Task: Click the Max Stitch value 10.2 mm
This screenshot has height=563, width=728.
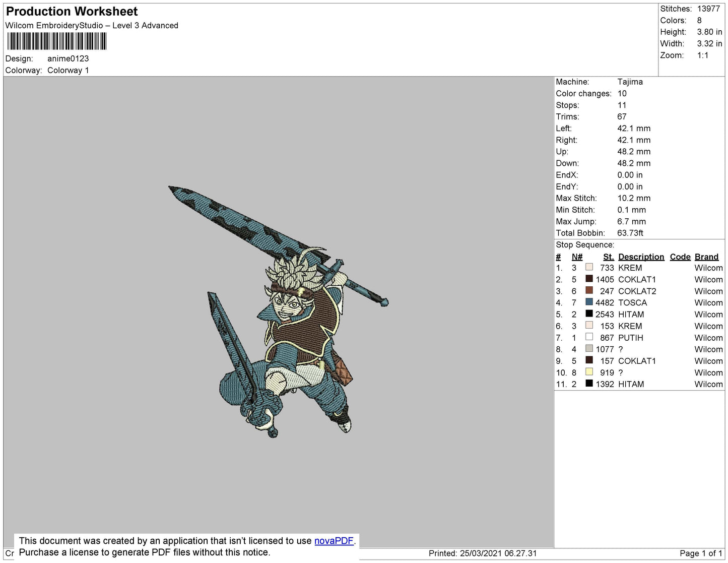Action: [x=634, y=198]
